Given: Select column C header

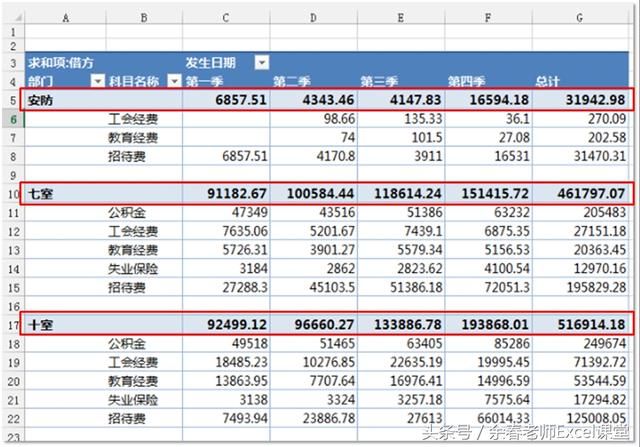Looking at the screenshot, I should tap(226, 18).
